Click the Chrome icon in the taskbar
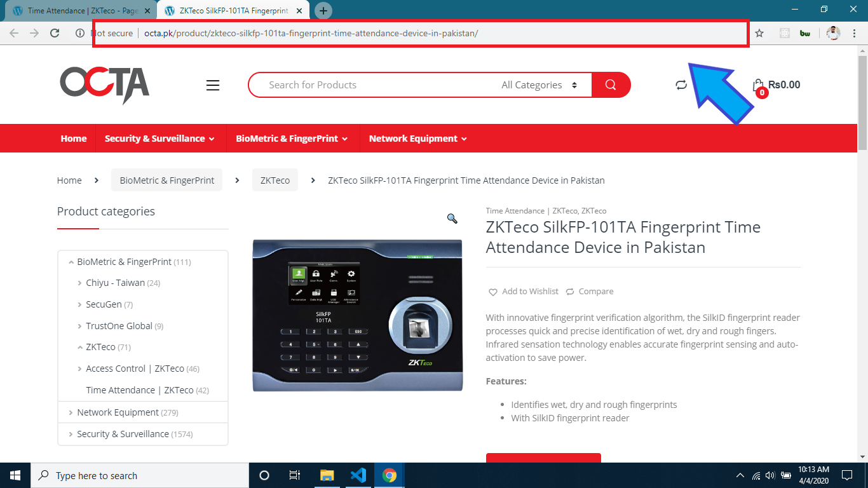This screenshot has height=488, width=868. tap(390, 475)
